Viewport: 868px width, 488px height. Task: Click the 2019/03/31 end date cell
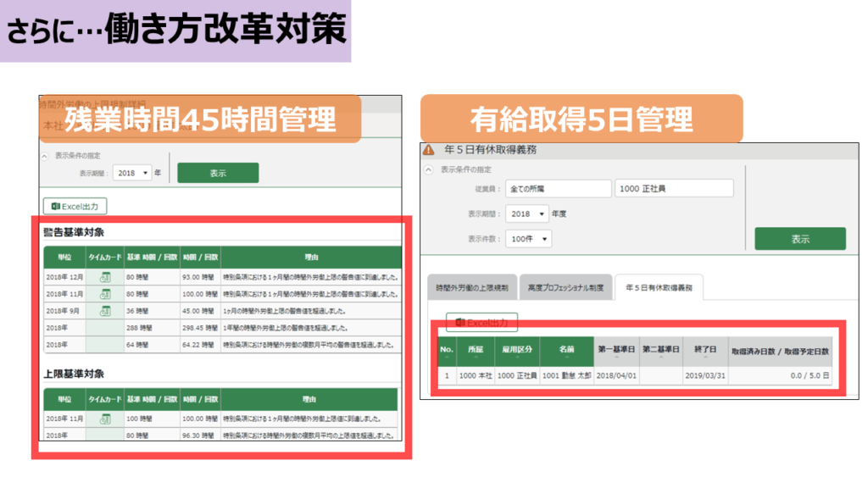[x=705, y=375]
